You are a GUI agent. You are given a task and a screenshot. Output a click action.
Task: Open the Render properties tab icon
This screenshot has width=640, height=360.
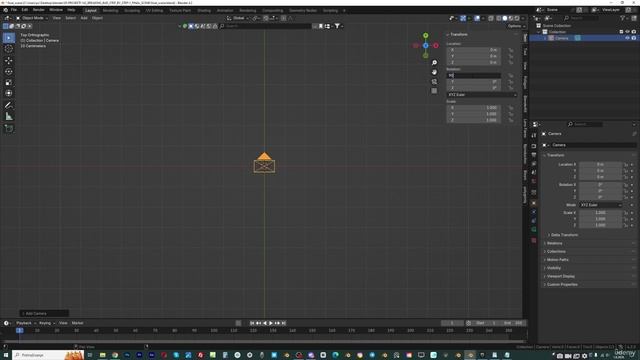tap(534, 146)
